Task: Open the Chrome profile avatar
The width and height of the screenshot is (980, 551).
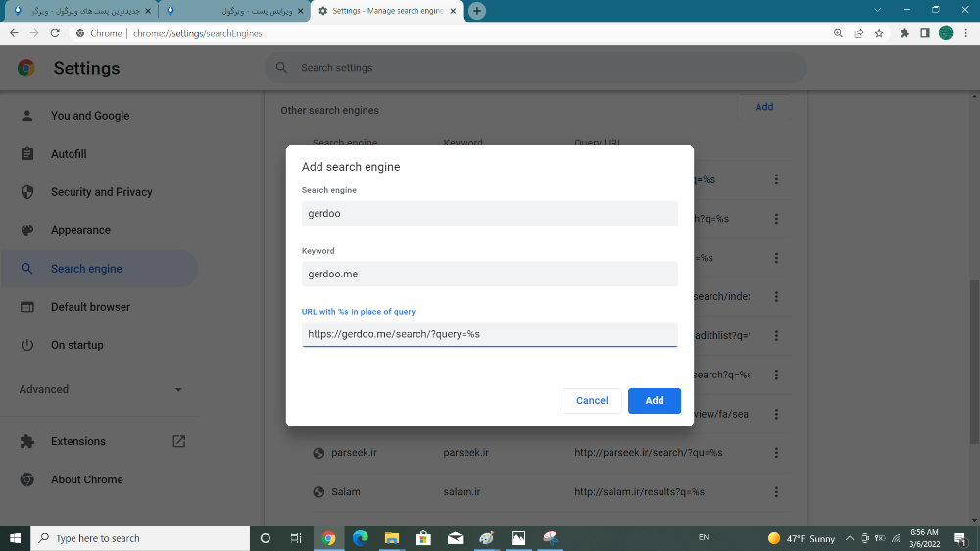Action: (946, 33)
